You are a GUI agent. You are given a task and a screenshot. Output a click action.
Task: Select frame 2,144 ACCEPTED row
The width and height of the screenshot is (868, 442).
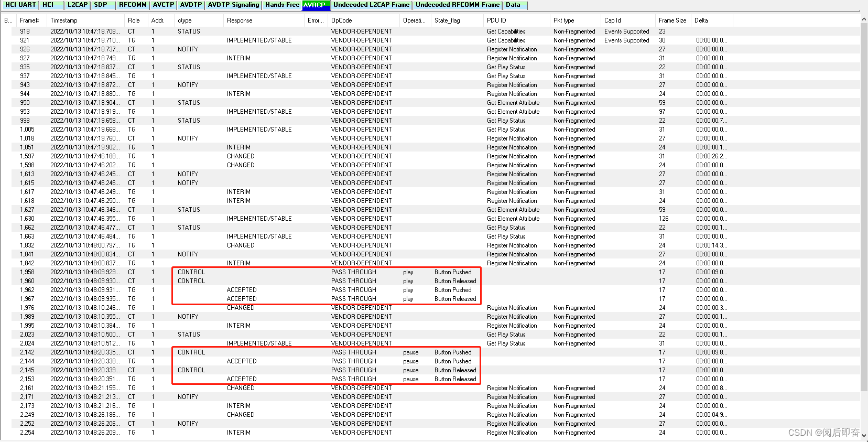click(430, 361)
